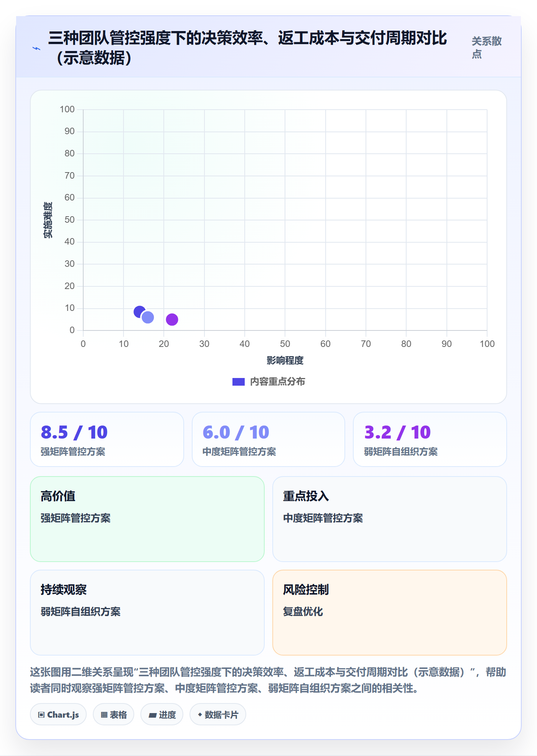Click the 内容重点分布 legend label
The width and height of the screenshot is (537, 756).
point(277,382)
